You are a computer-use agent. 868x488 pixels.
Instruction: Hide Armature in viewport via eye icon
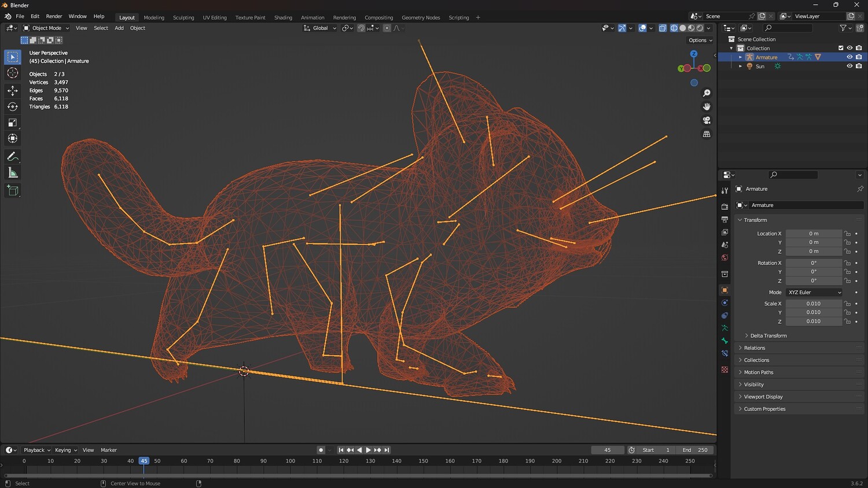click(849, 57)
